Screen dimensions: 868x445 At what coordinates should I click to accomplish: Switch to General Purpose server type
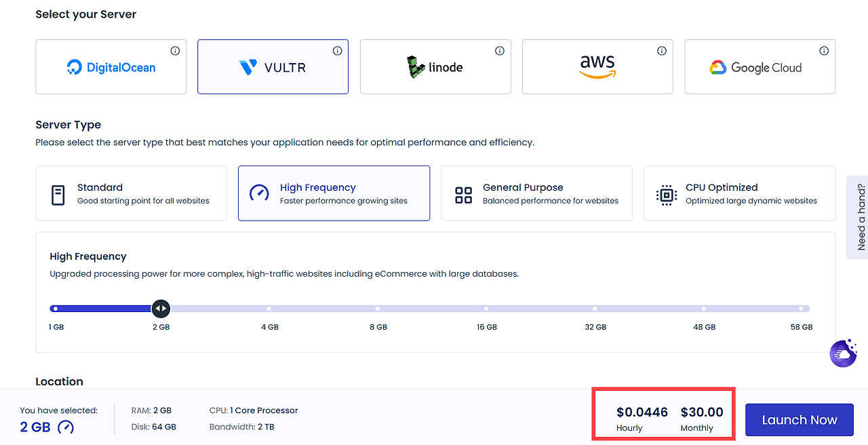[x=536, y=193]
